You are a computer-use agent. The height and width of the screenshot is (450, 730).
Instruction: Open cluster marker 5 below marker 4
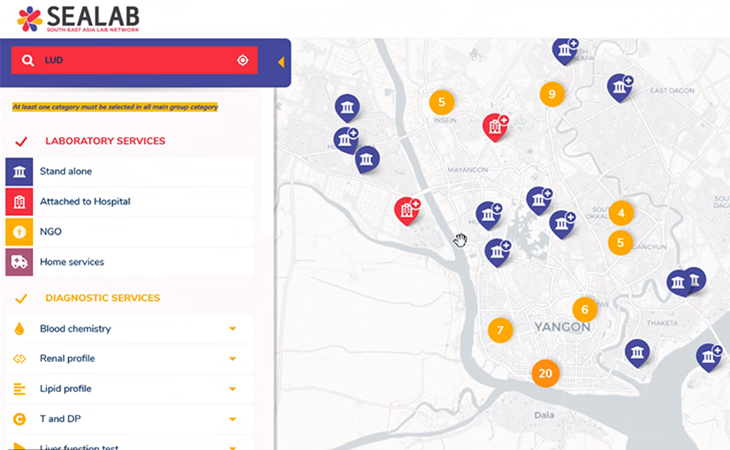click(x=620, y=242)
